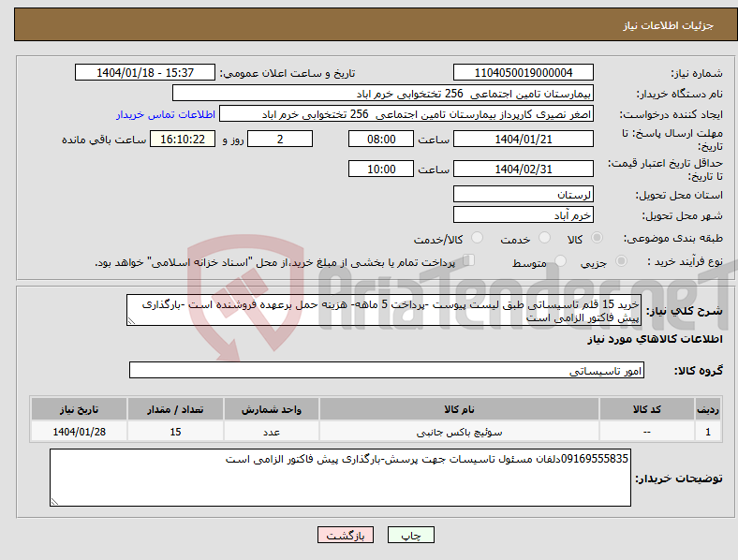Click the announcement date field 1404/01/18 - 15:37
738x560 pixels.
pyautogui.click(x=145, y=72)
